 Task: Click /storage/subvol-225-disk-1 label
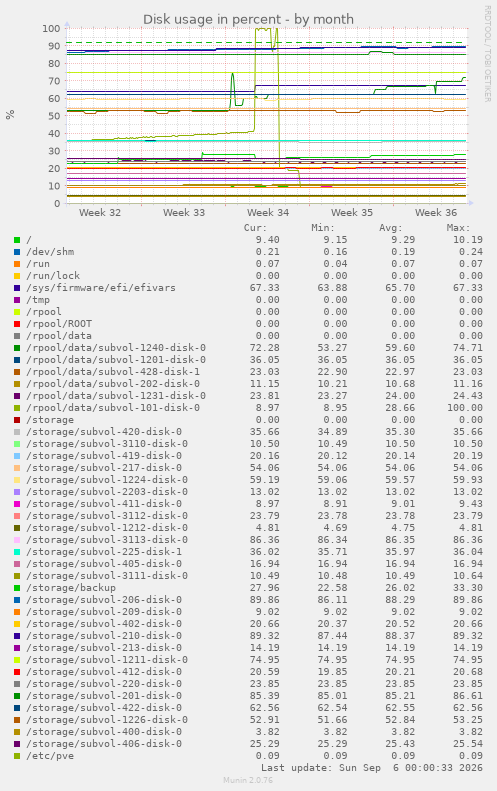(x=104, y=552)
